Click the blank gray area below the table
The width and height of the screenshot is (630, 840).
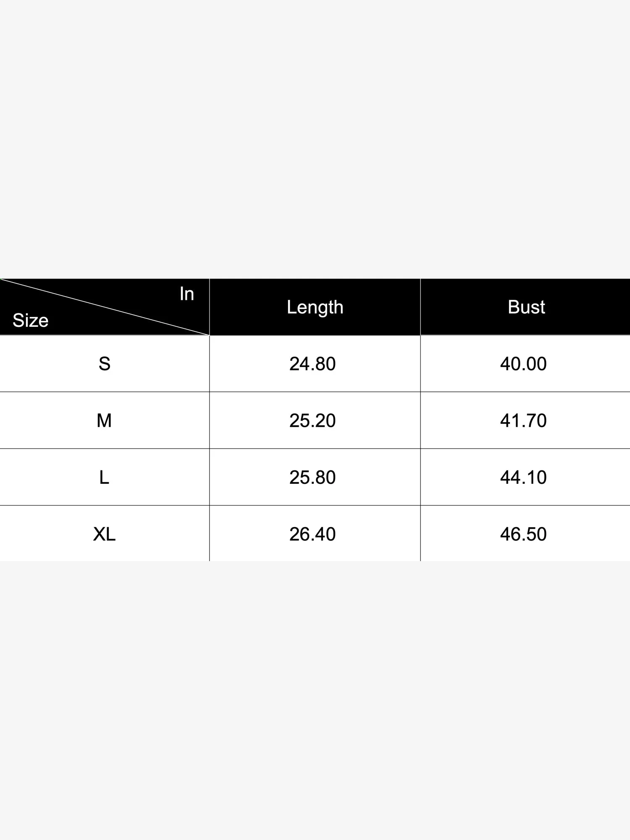315,697
